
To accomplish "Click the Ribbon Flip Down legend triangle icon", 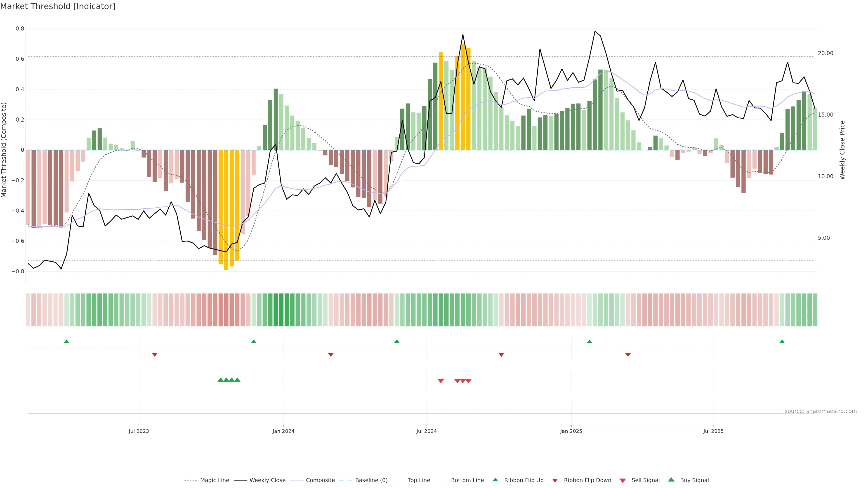I will point(555,481).
